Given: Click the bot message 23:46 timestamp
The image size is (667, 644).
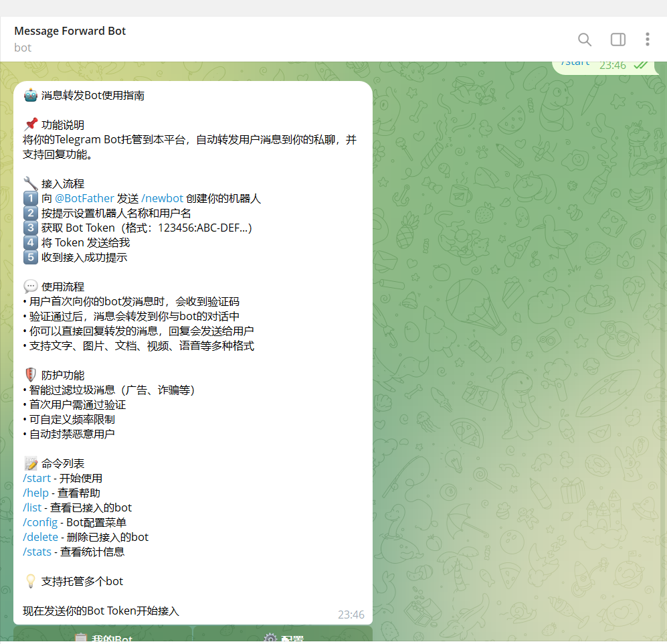Looking at the screenshot, I should click(351, 615).
